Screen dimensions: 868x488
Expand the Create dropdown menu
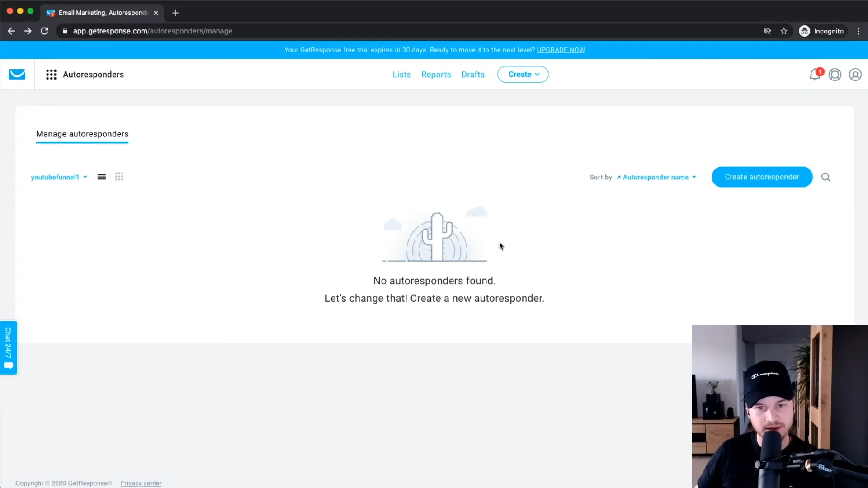[524, 75]
